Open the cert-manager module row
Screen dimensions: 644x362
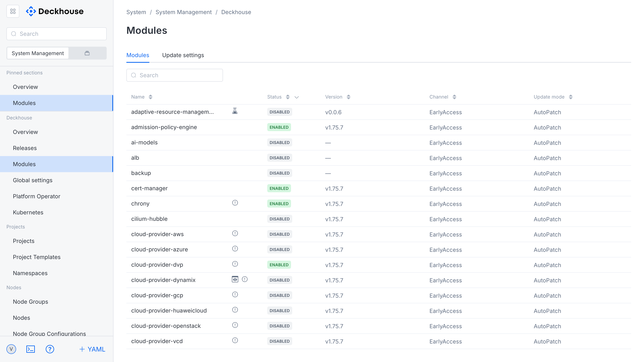[379, 188]
